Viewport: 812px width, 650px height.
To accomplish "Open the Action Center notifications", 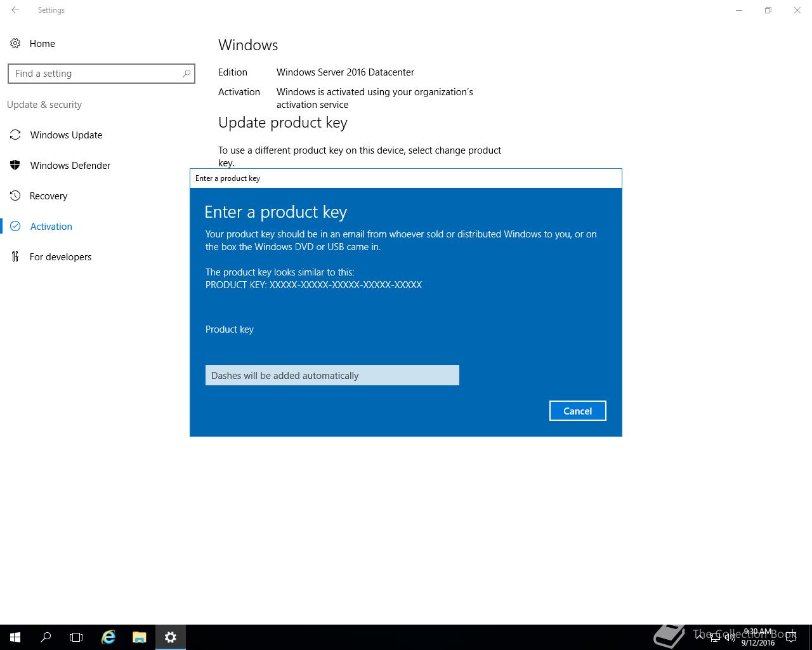I will tap(791, 637).
